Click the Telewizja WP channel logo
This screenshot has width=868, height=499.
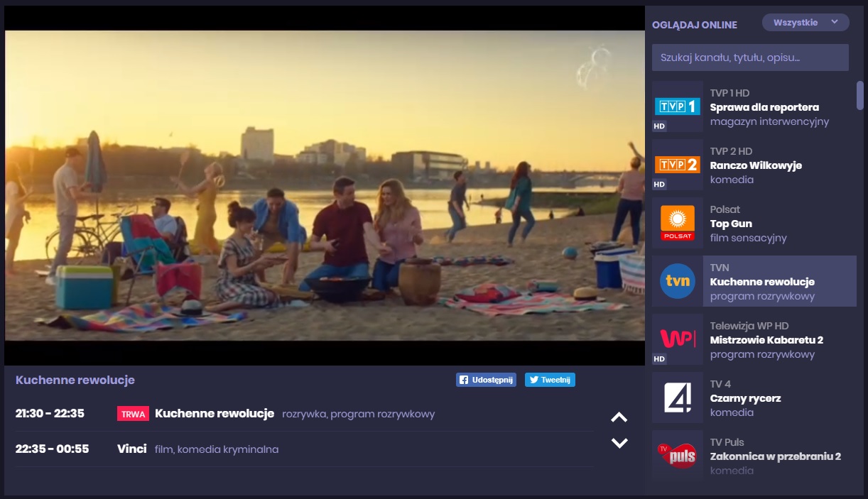(677, 339)
